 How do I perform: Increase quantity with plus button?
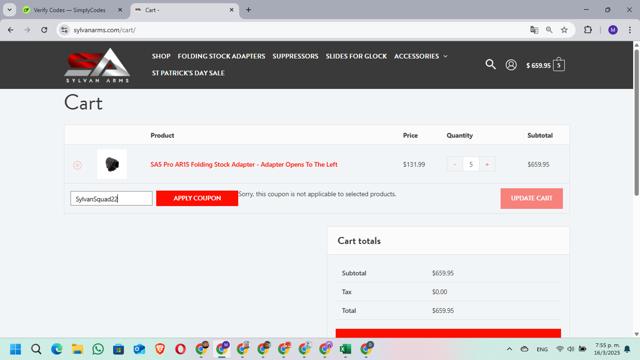coord(487,164)
